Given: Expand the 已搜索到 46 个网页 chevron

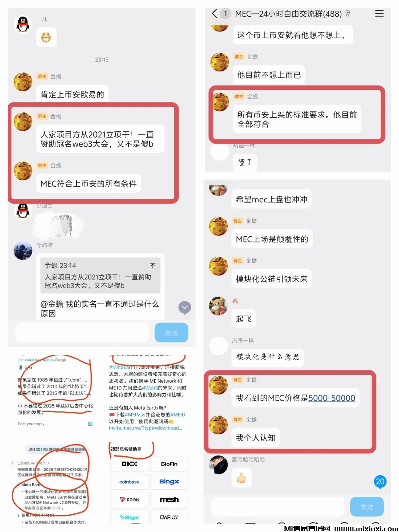Looking at the screenshot, I should tap(48, 463).
